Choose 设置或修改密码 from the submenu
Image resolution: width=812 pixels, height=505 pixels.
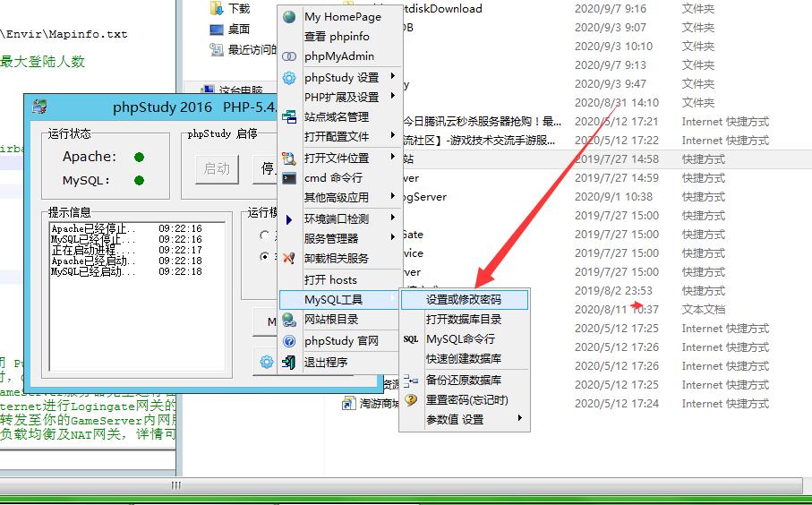465,299
